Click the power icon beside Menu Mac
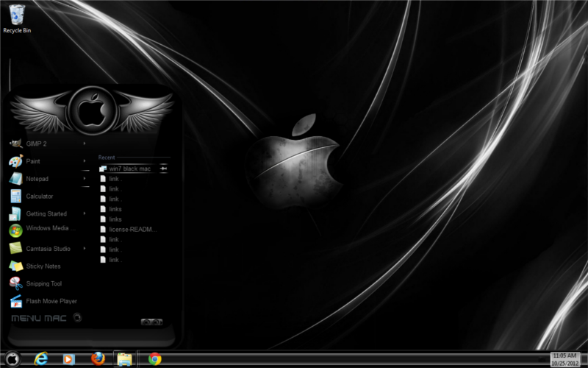 (77, 318)
